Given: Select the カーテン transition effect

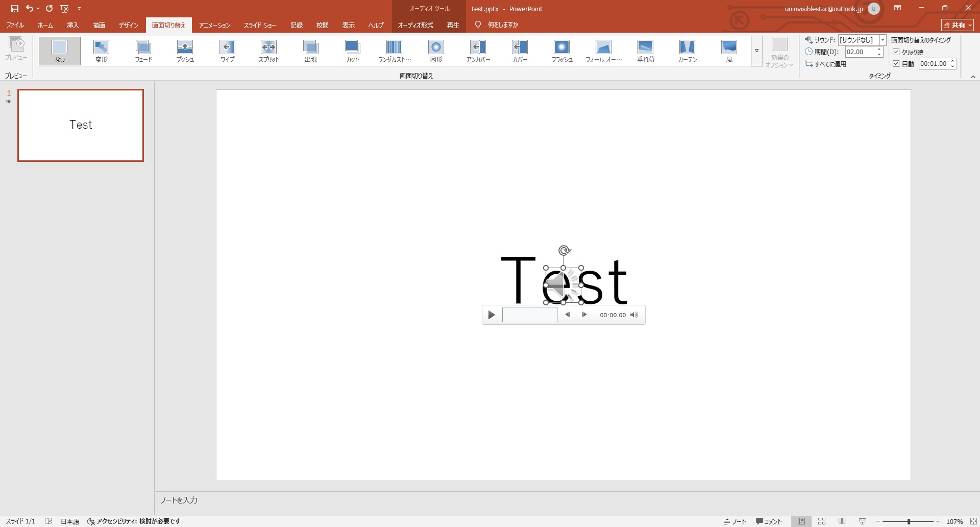Looking at the screenshot, I should point(687,51).
